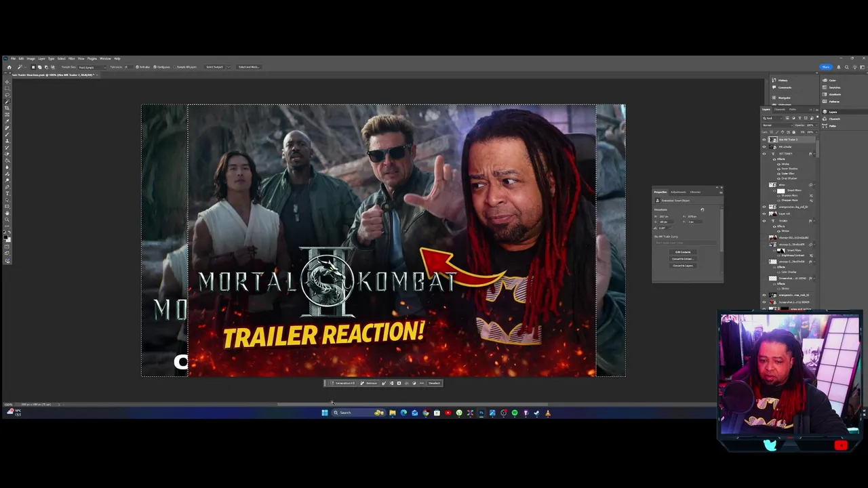Open the Normal blend mode dropdown
Image resolution: width=868 pixels, height=488 pixels.
pyautogui.click(x=777, y=125)
